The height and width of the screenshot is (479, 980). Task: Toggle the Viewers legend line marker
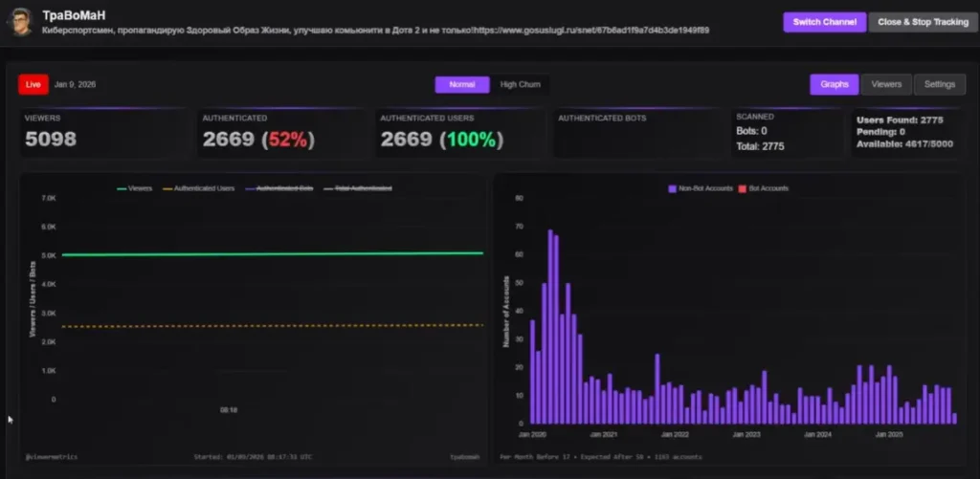click(121, 189)
